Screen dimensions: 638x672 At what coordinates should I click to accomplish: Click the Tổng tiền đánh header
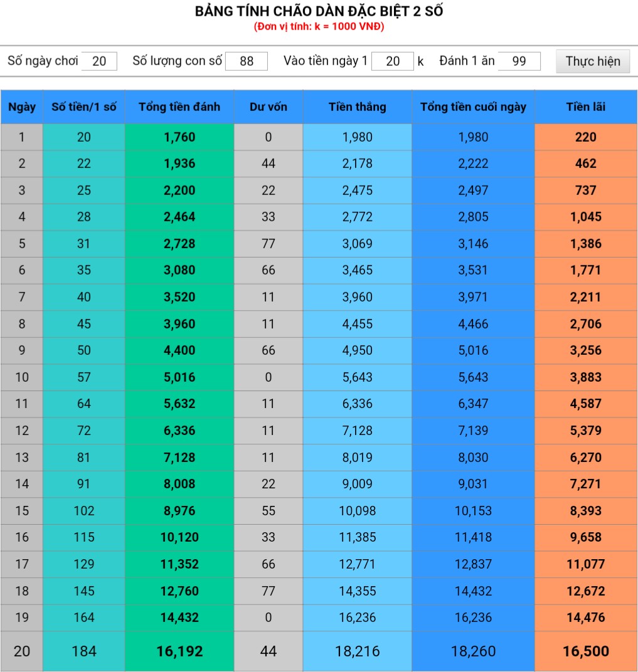[x=179, y=107]
